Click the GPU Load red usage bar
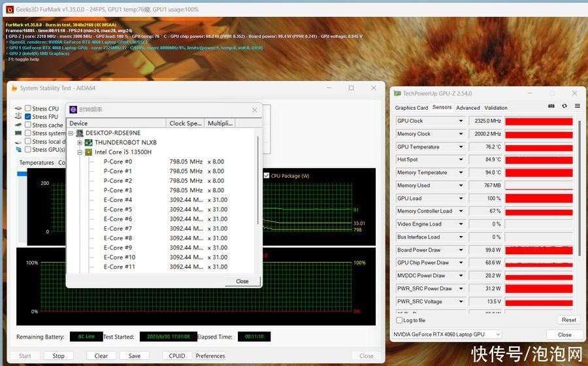Viewport: 588px width, 366px height. tap(539, 199)
